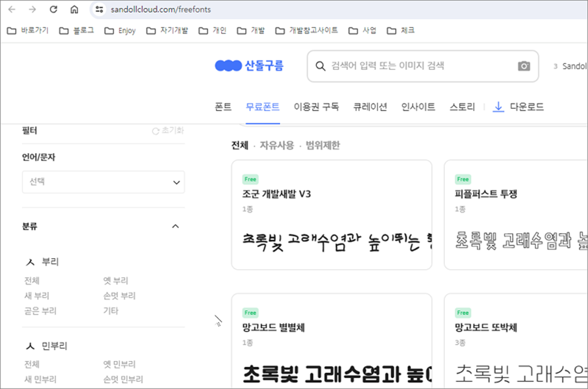Open the browser home page icon
Image resolution: width=588 pixels, height=389 pixels.
point(74,9)
